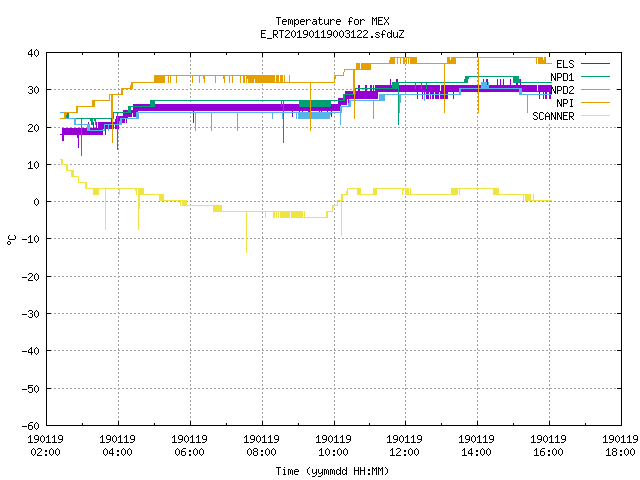This screenshot has height=480, width=640.
Task: Click the x-axis label 190119 06:00
Action: click(x=189, y=445)
